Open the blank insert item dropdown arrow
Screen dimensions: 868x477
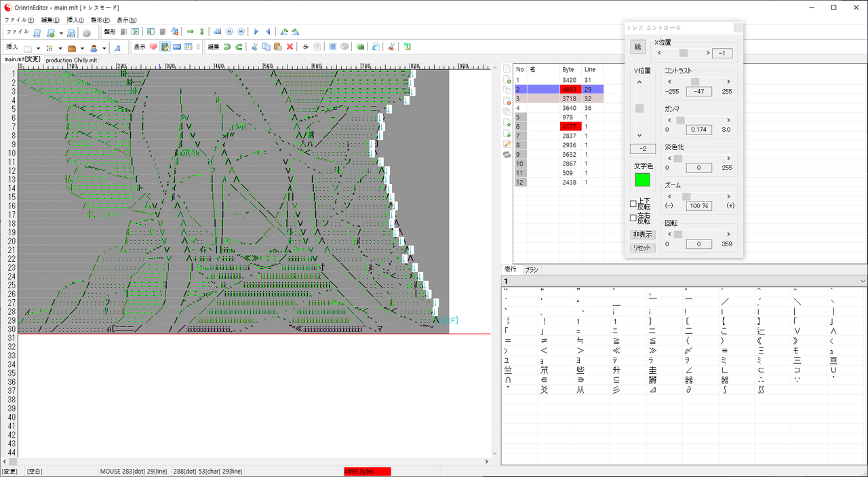click(x=38, y=48)
